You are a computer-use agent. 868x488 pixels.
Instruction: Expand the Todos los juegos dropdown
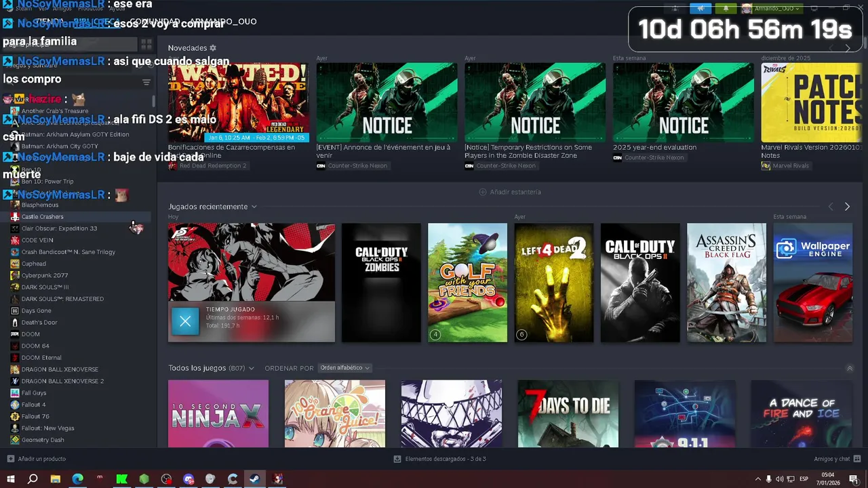(251, 368)
